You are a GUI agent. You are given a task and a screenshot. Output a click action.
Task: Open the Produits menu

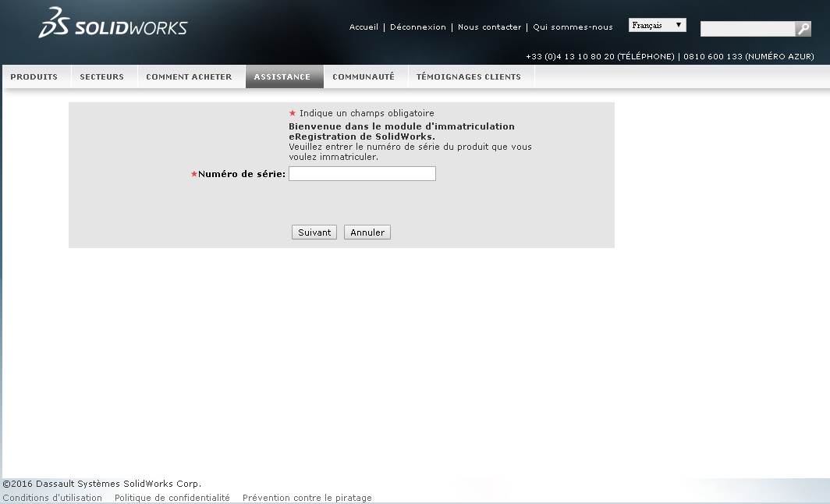point(34,76)
